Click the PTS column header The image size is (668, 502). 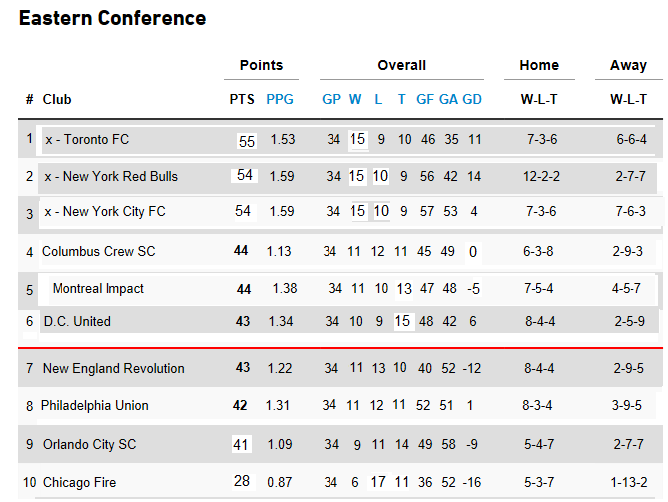[x=242, y=100]
